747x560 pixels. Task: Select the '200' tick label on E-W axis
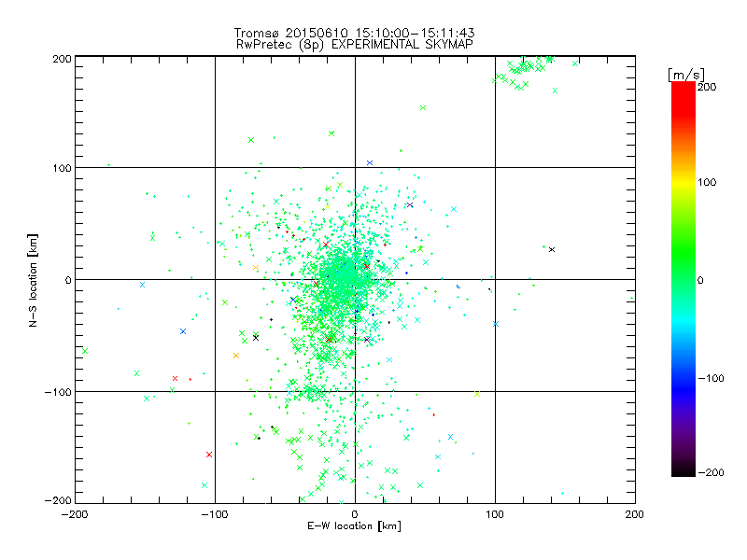pos(635,514)
